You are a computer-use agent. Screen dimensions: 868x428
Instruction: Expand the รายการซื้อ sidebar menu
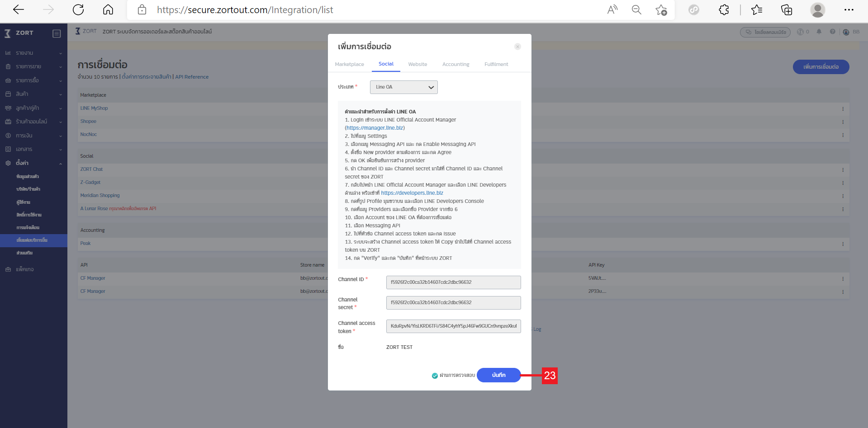[x=33, y=80]
